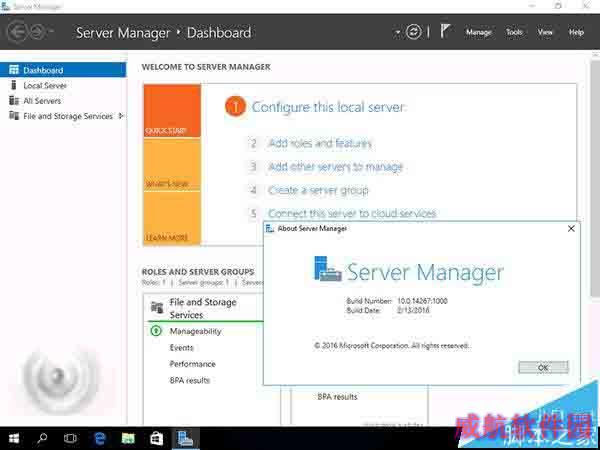This screenshot has width=600, height=450.
Task: Click the green Manageability status icon
Action: pos(156,331)
